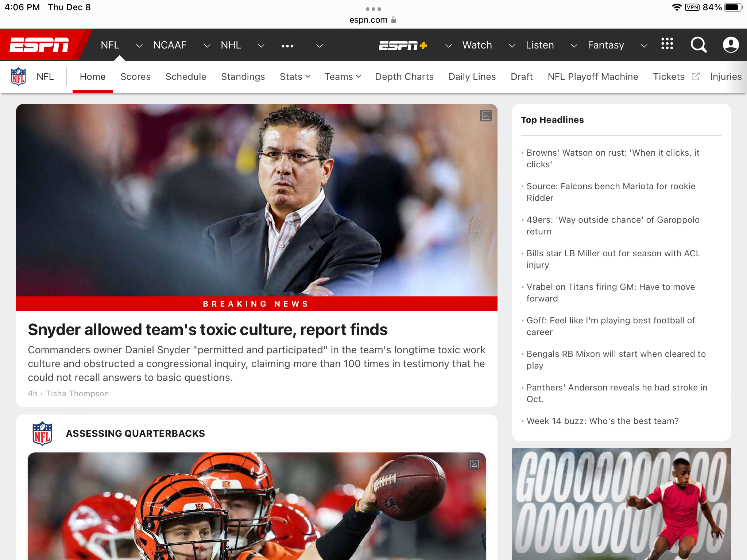
Task: Click the soccer player advertisement banner
Action: [622, 504]
